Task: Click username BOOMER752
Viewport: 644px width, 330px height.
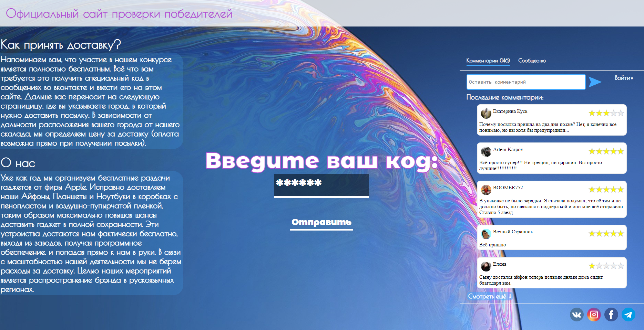Action: (x=508, y=188)
